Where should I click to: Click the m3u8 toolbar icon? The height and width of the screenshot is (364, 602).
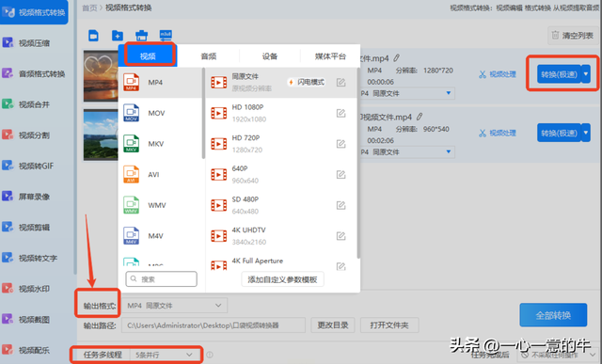(x=166, y=36)
